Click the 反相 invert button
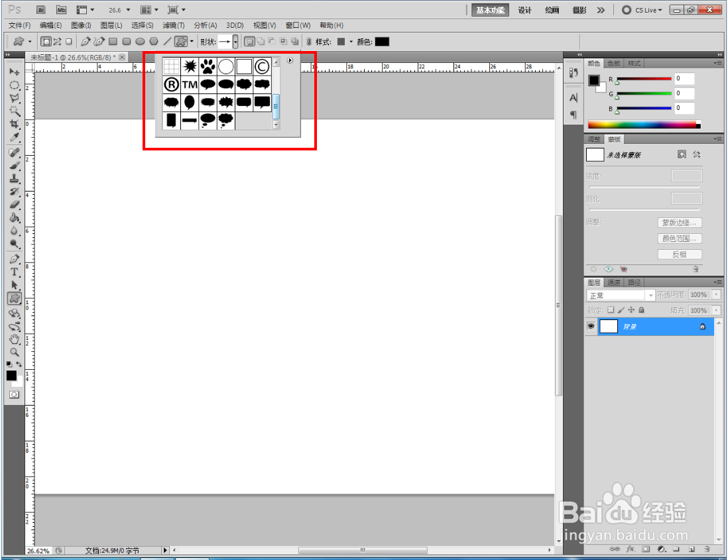728x560 pixels. pos(679,254)
